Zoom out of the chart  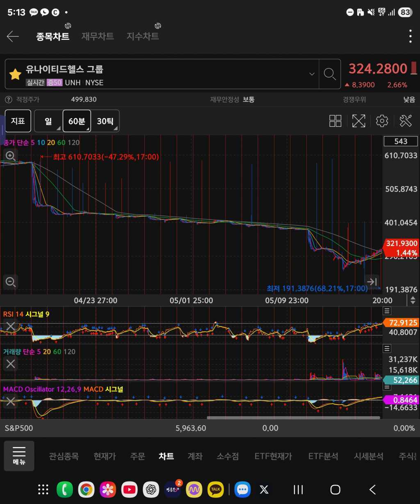(x=10, y=282)
